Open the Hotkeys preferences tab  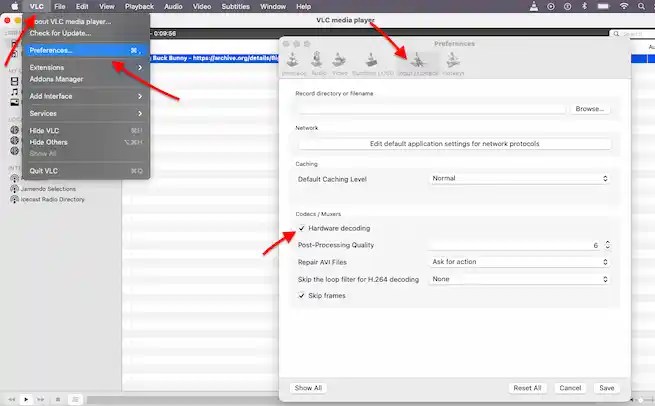click(x=453, y=64)
